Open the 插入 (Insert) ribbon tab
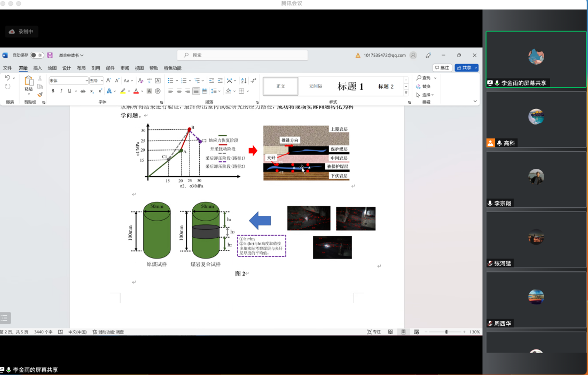The image size is (588, 375). pyautogui.click(x=37, y=68)
